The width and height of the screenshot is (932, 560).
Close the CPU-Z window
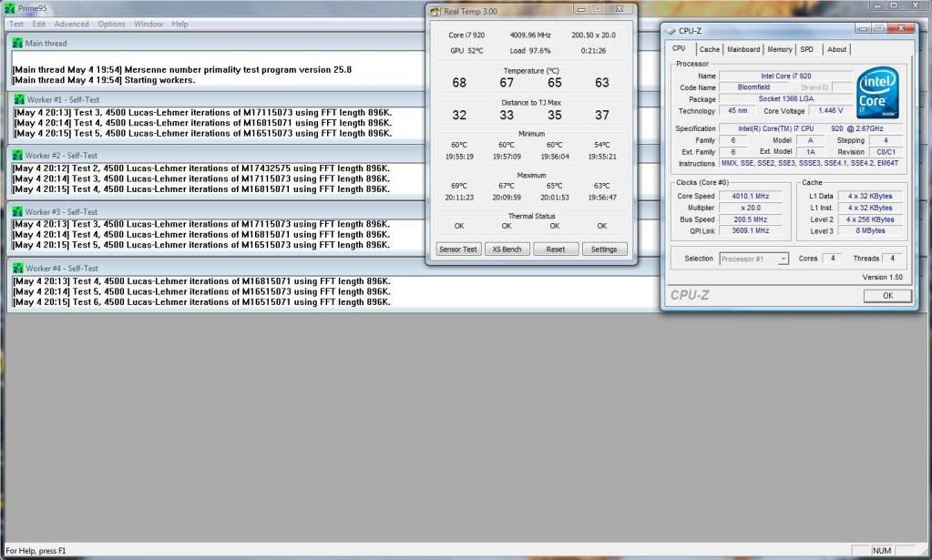[x=901, y=28]
